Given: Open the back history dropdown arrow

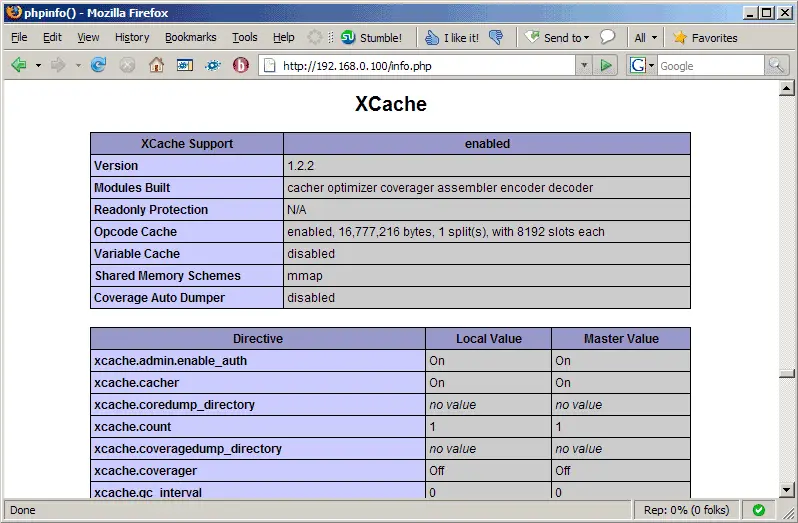Looking at the screenshot, I should (39, 65).
